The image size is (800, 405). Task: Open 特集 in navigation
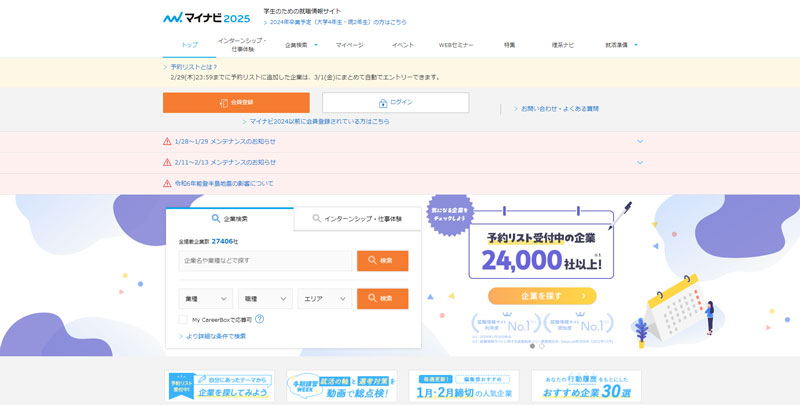pos(509,45)
